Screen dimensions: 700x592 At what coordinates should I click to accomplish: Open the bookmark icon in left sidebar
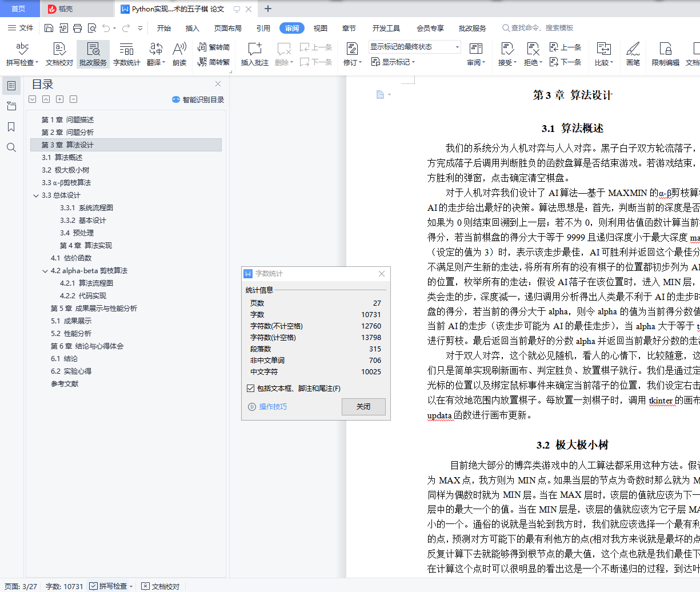click(11, 127)
